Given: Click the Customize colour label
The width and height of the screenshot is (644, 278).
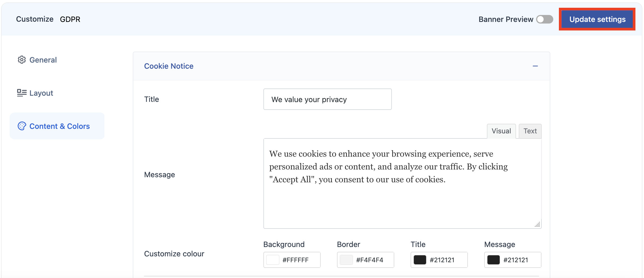Looking at the screenshot, I should click(x=174, y=254).
